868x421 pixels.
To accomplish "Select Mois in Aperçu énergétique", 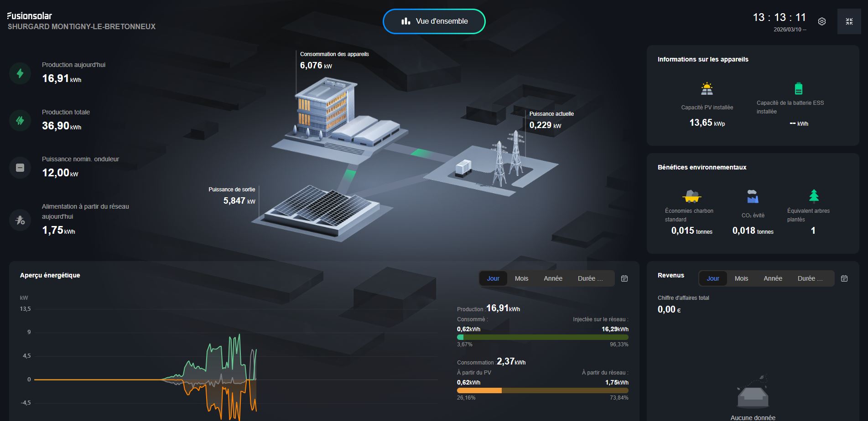I will (521, 278).
